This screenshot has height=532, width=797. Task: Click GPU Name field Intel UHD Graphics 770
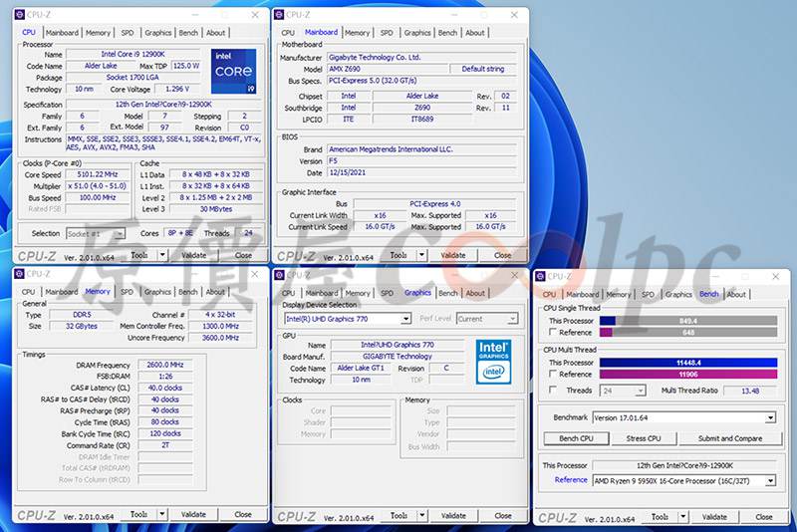398,345
